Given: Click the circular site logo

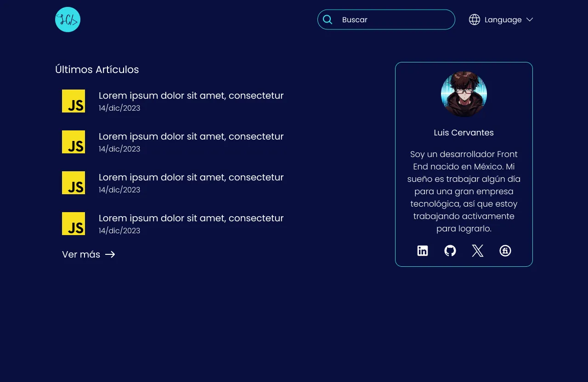Looking at the screenshot, I should pos(68,19).
